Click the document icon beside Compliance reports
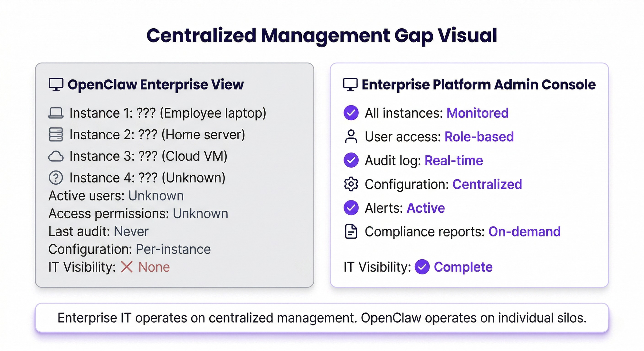The height and width of the screenshot is (351, 644). coord(351,231)
